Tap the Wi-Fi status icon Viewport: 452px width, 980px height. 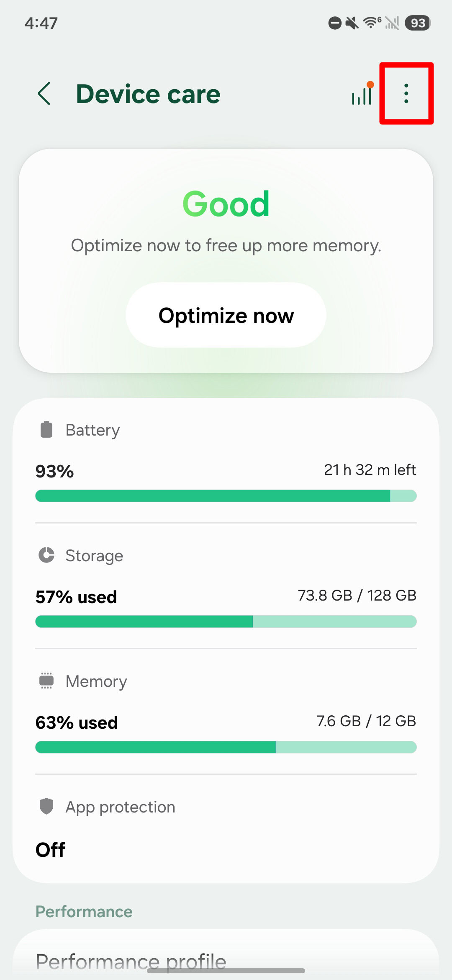372,23
